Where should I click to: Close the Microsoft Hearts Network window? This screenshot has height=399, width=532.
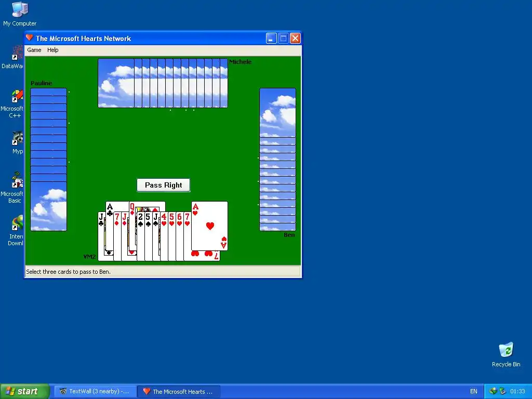[x=295, y=38]
